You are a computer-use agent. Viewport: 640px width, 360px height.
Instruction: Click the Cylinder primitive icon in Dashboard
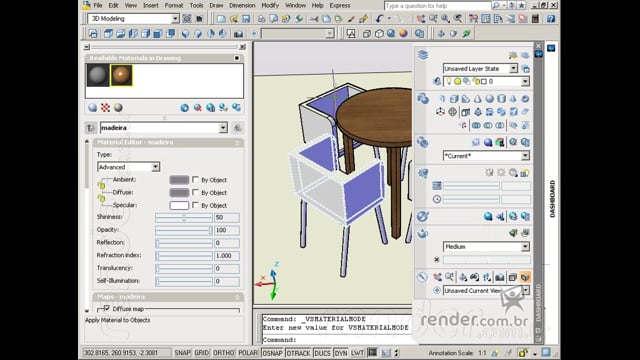(501, 98)
